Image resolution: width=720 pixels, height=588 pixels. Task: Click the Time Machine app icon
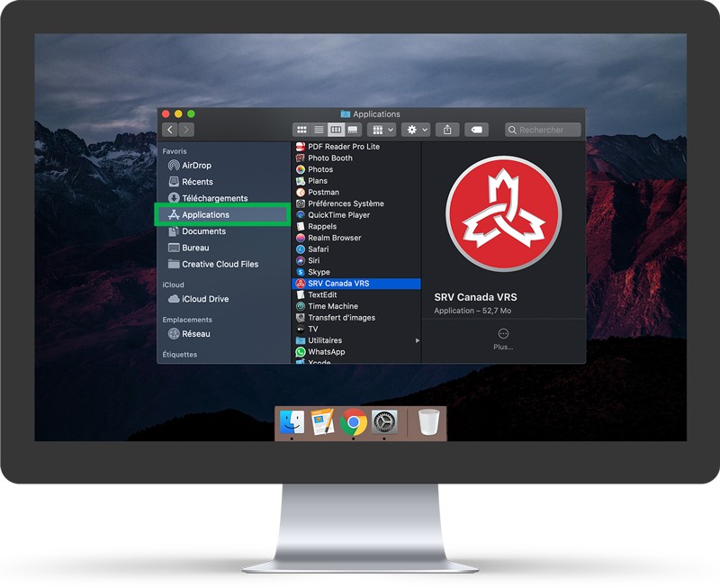click(x=301, y=306)
